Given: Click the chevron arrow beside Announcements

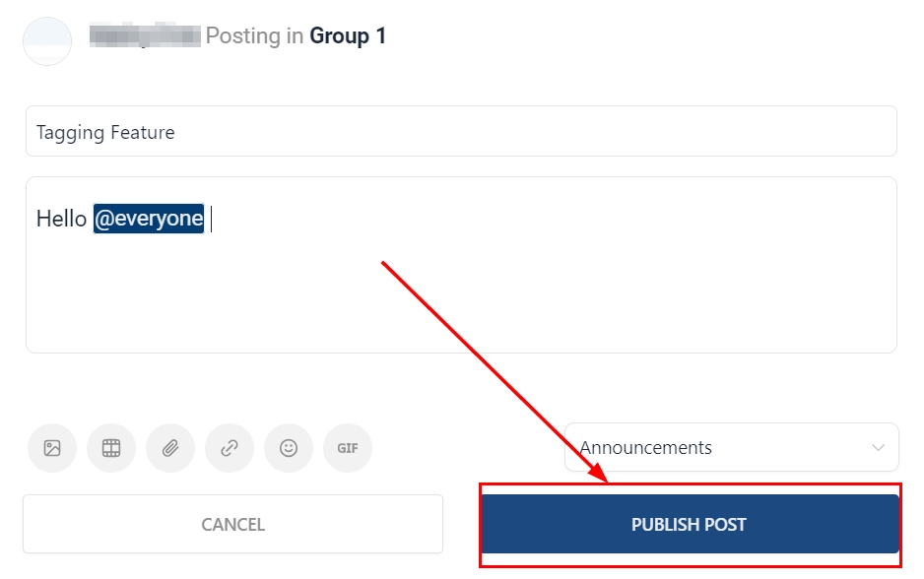Looking at the screenshot, I should (879, 448).
